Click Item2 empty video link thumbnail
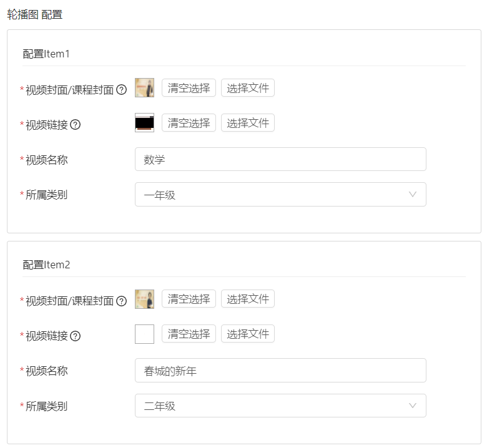 144,334
